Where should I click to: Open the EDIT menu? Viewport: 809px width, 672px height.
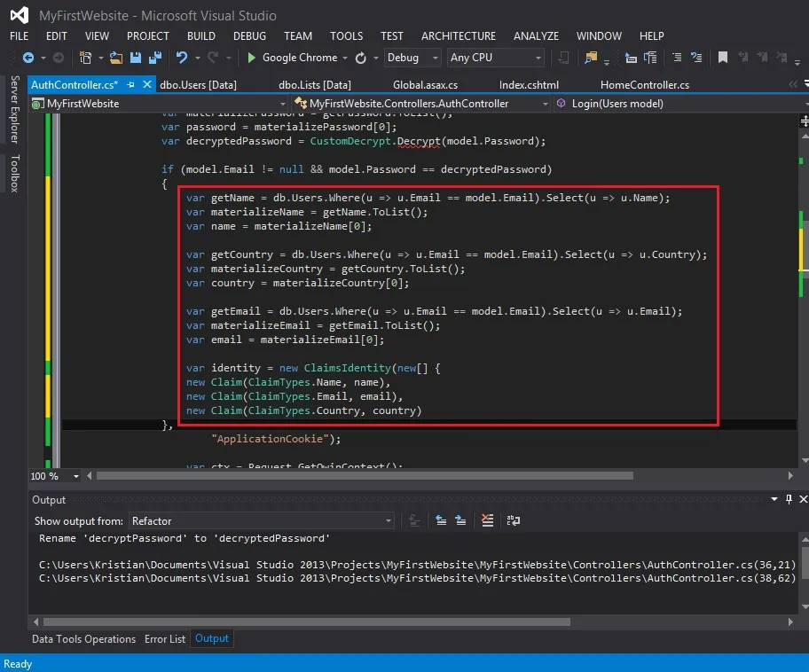[56, 36]
